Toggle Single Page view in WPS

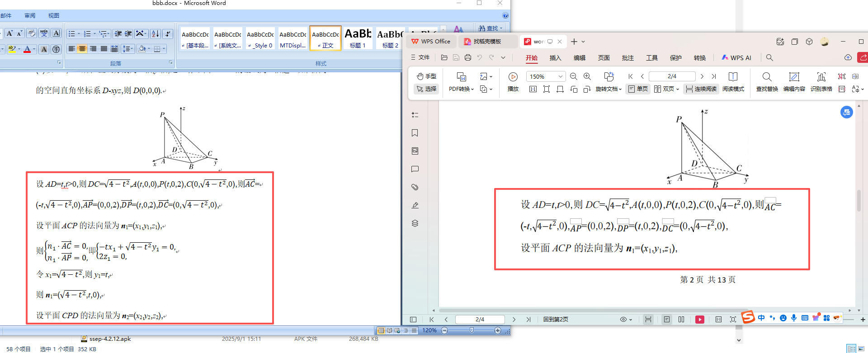pos(638,89)
